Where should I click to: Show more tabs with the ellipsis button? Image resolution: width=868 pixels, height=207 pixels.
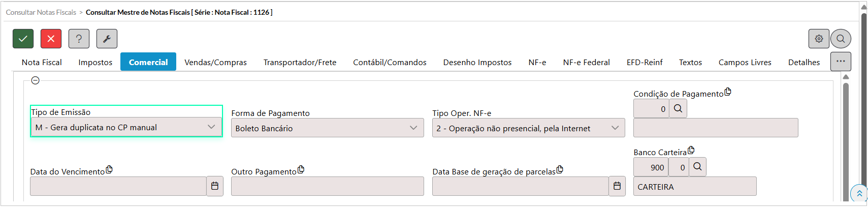(x=841, y=62)
